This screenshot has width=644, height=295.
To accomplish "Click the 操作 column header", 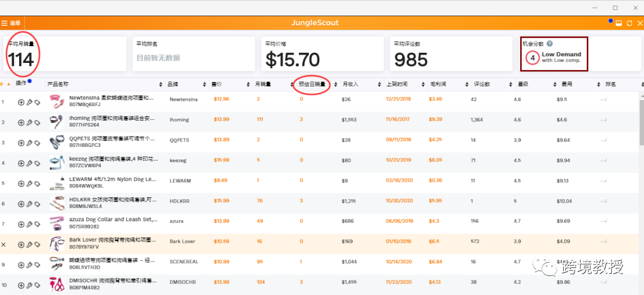I will click(20, 83).
